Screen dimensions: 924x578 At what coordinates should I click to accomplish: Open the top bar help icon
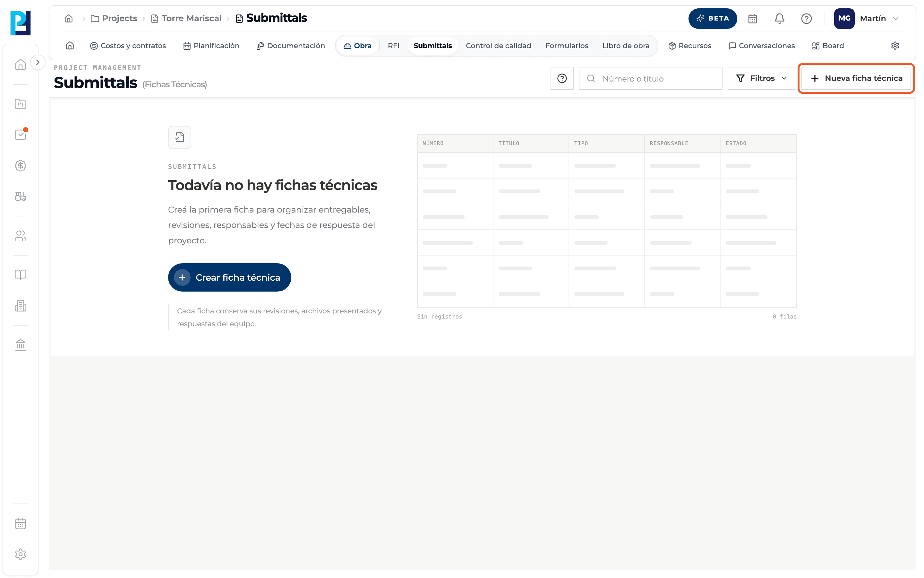pyautogui.click(x=806, y=18)
